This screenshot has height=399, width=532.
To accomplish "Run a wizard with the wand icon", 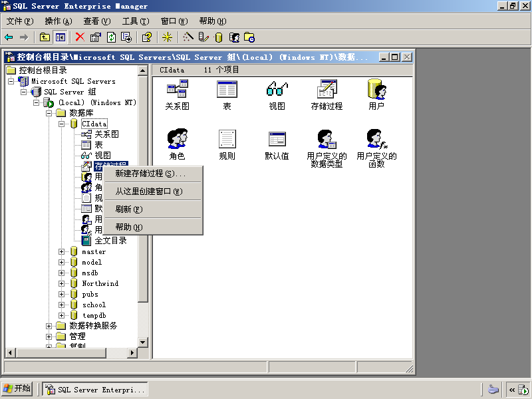I will pos(188,37).
